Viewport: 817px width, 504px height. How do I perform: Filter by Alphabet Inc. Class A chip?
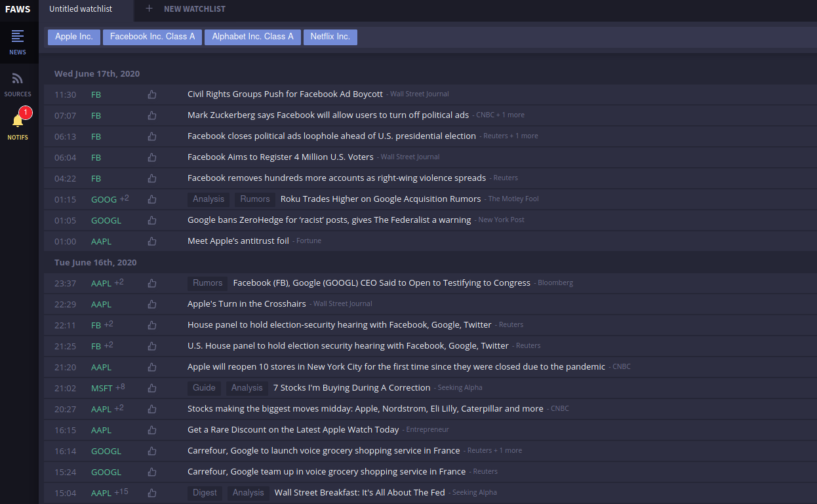click(252, 37)
